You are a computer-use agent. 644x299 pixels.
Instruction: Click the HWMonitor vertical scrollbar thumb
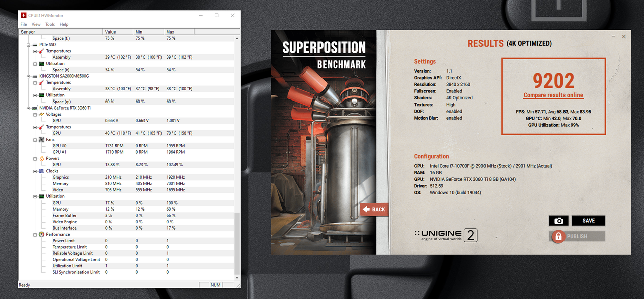point(237,243)
